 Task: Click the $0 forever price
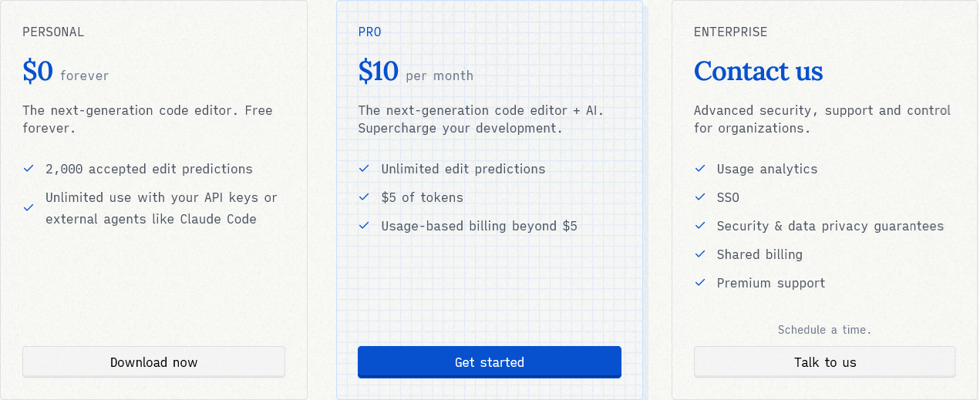66,72
